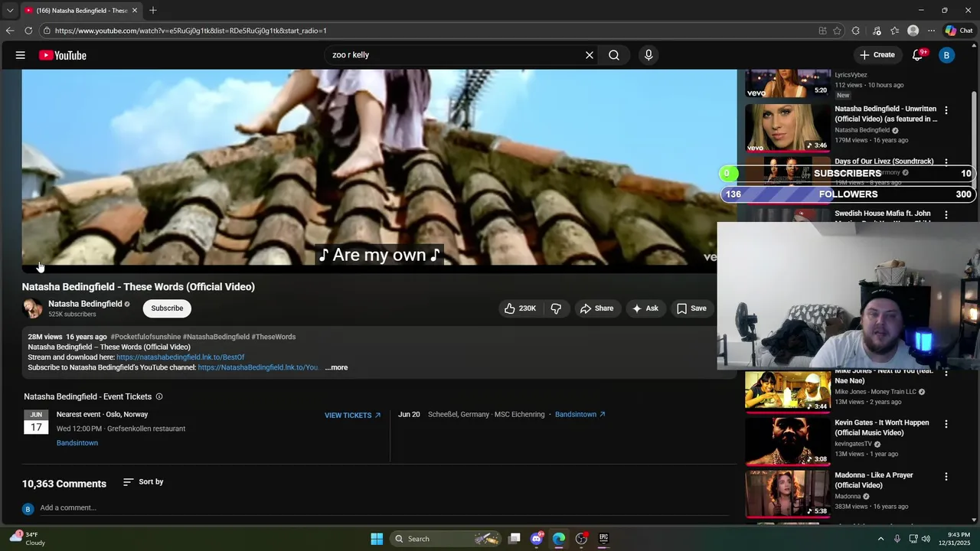Open browser extensions puzzle icon

tap(856, 31)
